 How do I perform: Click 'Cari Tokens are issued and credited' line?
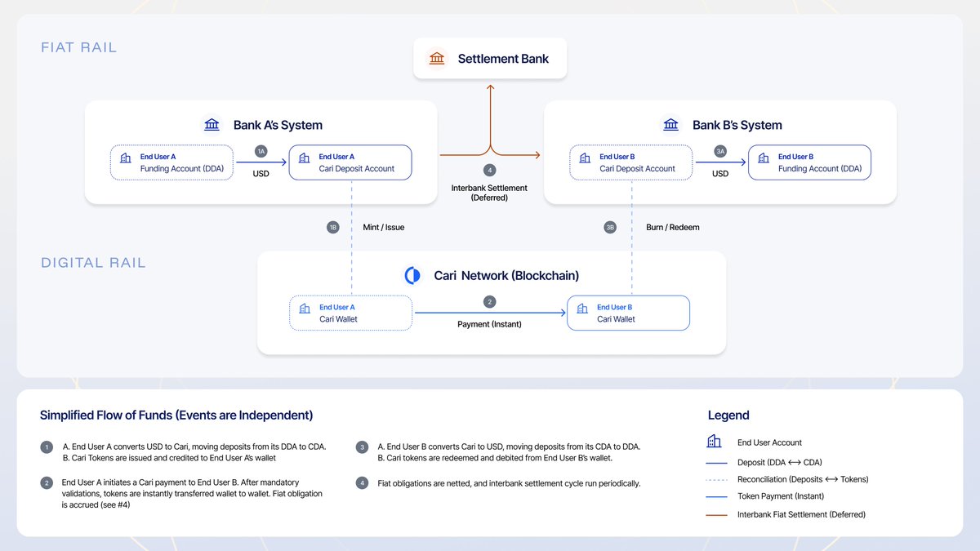(x=169, y=459)
